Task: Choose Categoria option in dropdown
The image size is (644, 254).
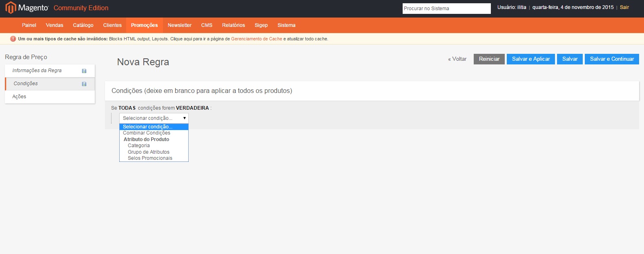Action: click(x=154, y=146)
